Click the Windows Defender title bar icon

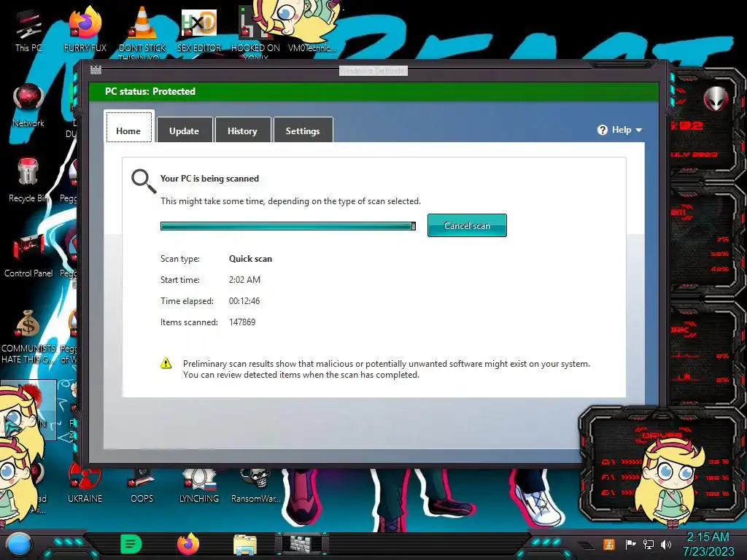coord(96,70)
